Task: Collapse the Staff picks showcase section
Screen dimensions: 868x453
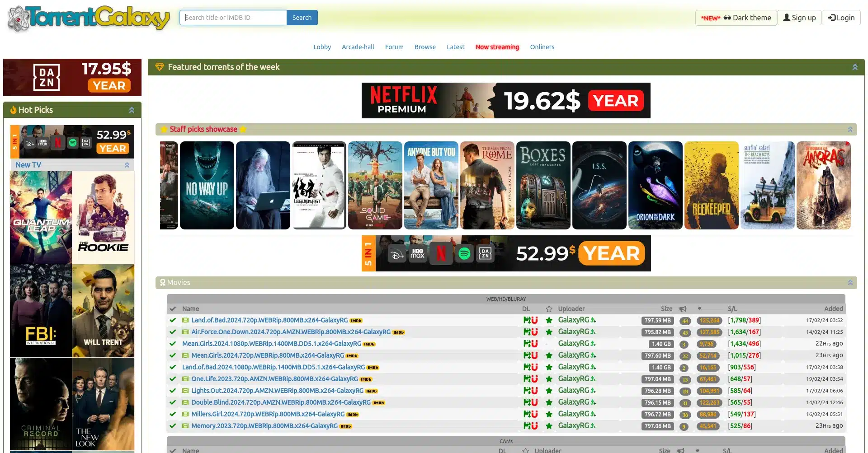Action: 850,129
